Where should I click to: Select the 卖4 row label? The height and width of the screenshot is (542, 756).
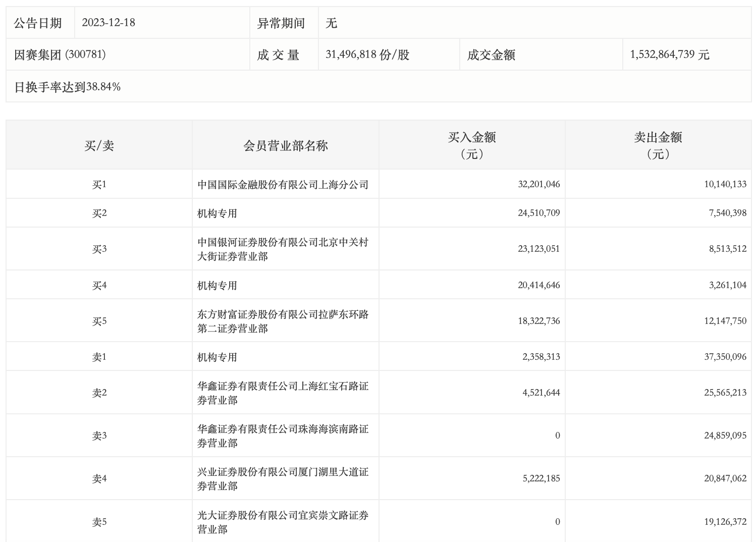(x=99, y=479)
